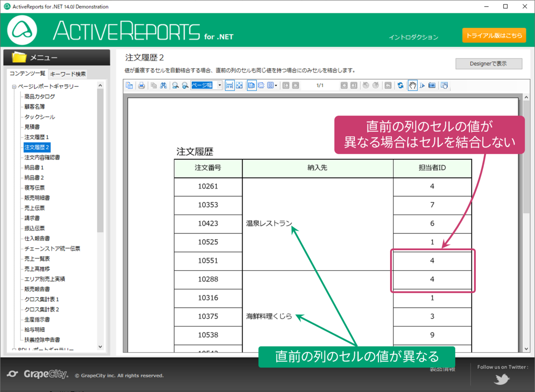Viewport: 535px width, 392px height.
Task: Enable Single Page view mode
Action: (x=251, y=85)
